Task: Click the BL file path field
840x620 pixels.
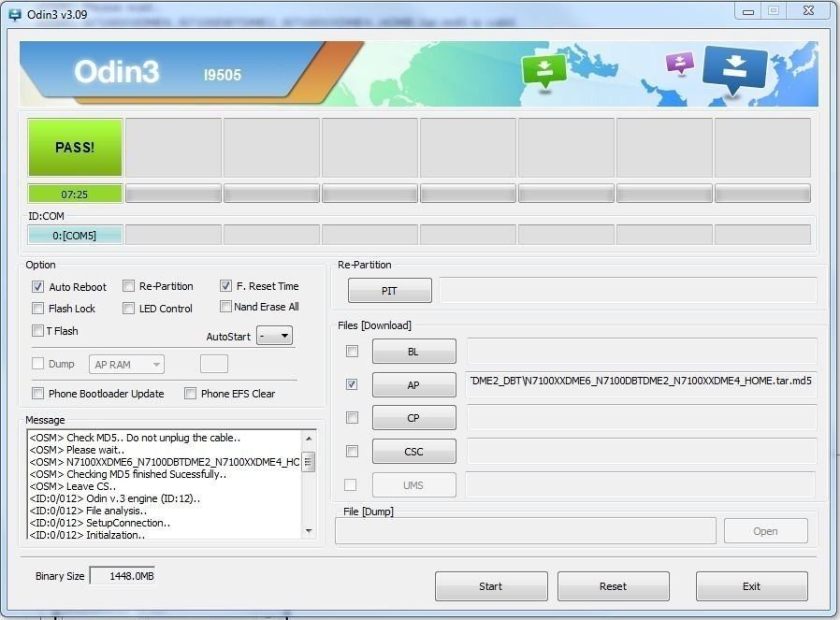Action: coord(642,351)
